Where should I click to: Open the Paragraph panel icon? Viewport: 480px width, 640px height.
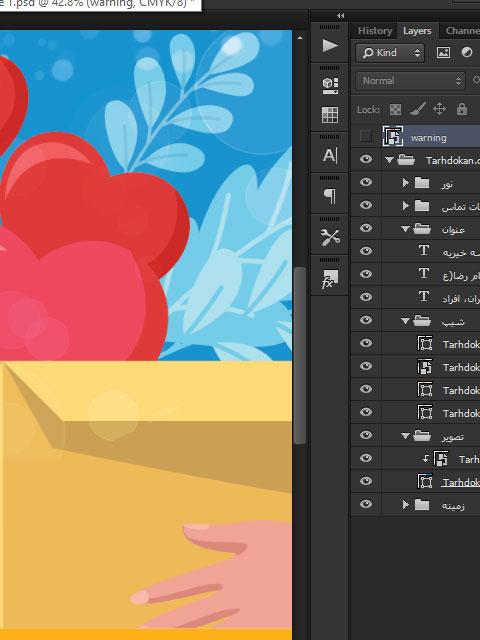click(330, 196)
